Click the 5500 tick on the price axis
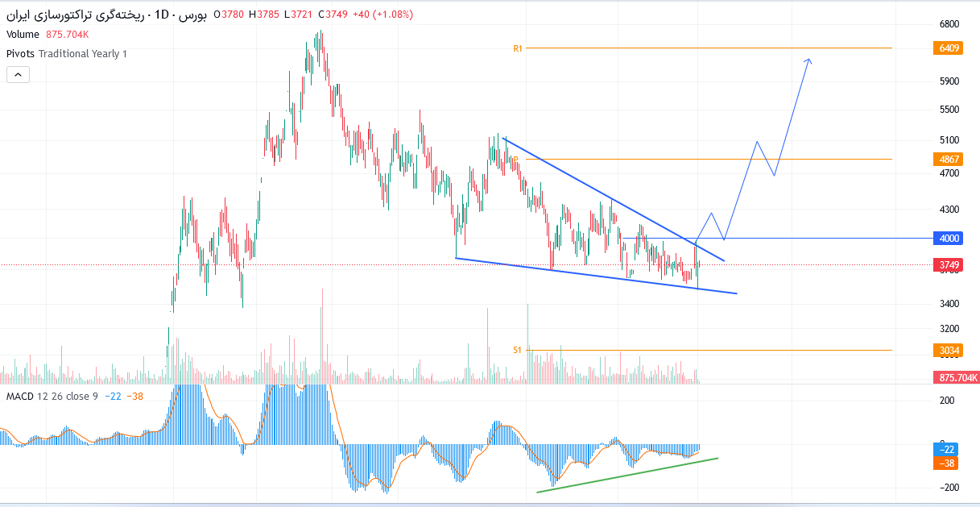 (x=949, y=110)
